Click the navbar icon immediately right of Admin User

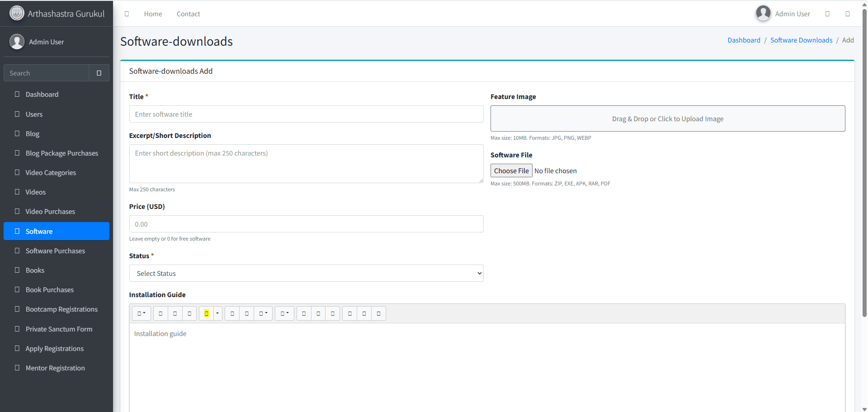coord(827,14)
